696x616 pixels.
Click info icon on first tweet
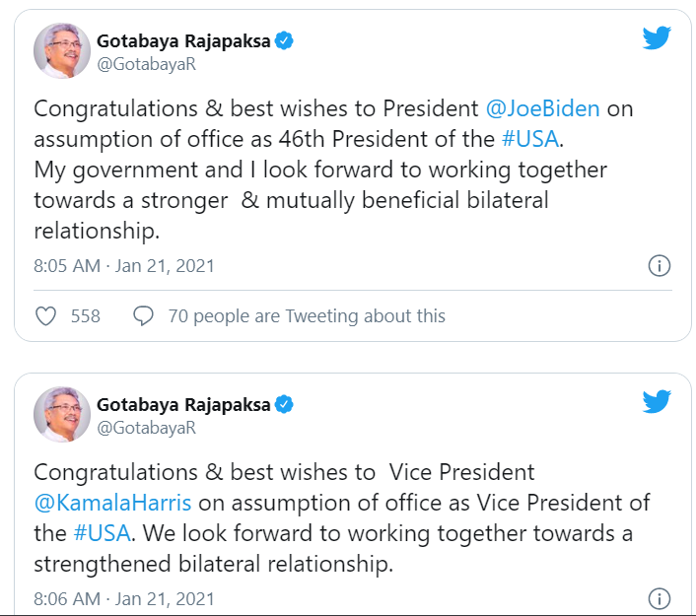(x=659, y=266)
